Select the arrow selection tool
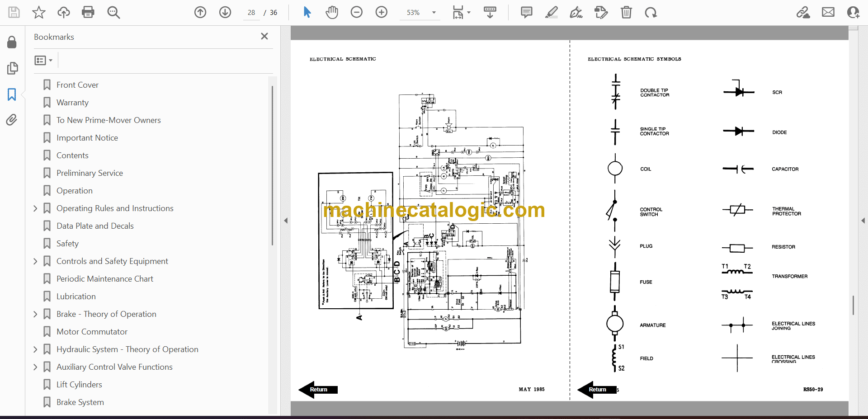This screenshot has width=868, height=419. [x=307, y=12]
